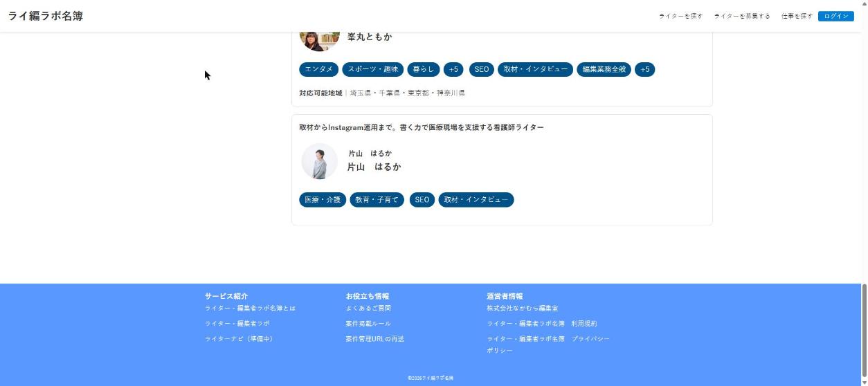Open ライターを探す in the top navigation
The width and height of the screenshot is (868, 386).
[x=680, y=16]
